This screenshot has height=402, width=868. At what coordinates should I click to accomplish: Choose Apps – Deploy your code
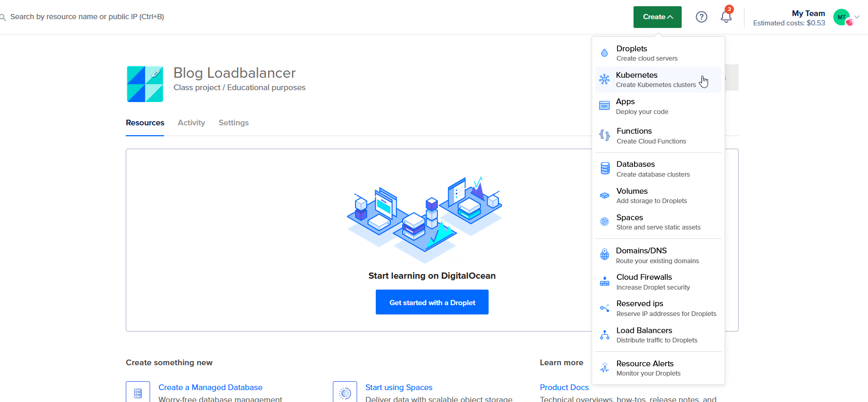pos(658,106)
